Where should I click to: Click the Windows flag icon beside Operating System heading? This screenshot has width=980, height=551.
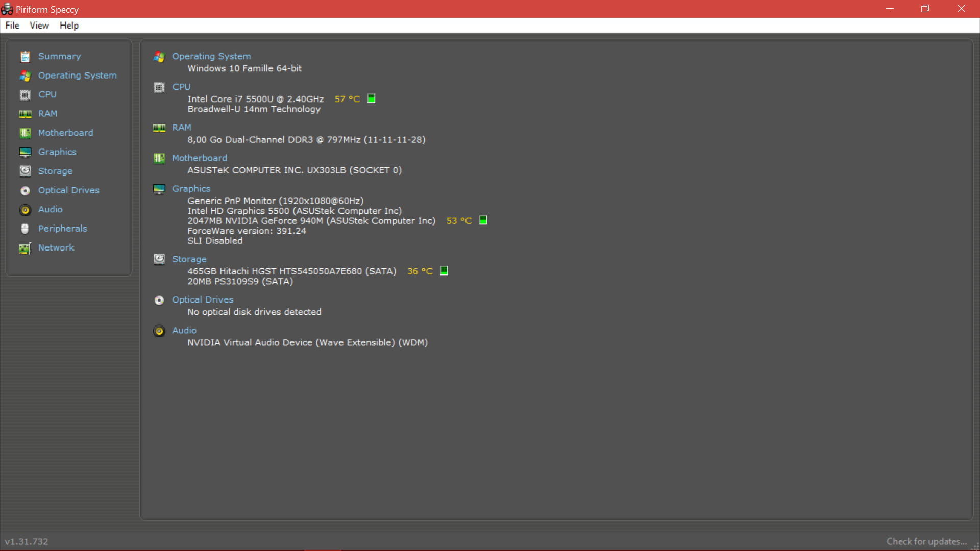tap(159, 57)
